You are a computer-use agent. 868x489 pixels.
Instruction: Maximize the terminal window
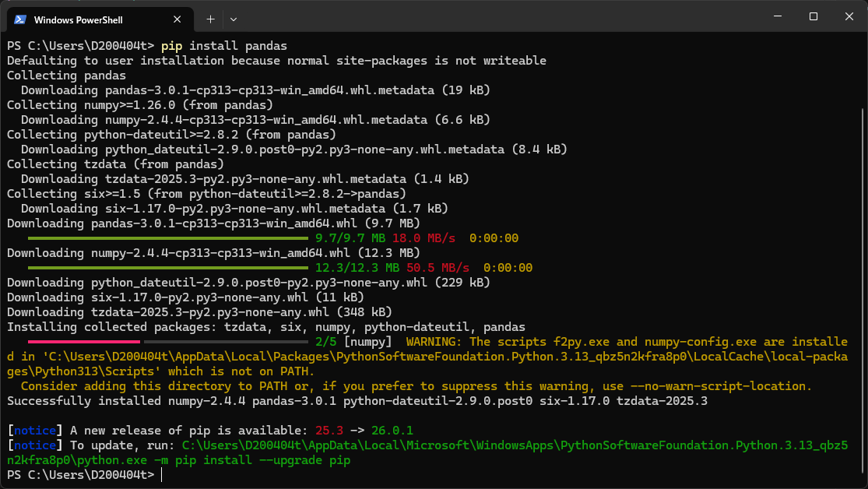tap(813, 16)
